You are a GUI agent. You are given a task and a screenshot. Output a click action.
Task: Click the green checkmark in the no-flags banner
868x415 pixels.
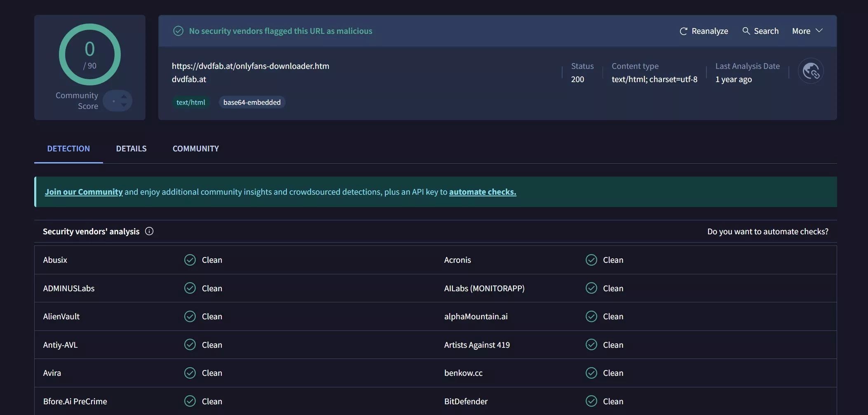[178, 31]
